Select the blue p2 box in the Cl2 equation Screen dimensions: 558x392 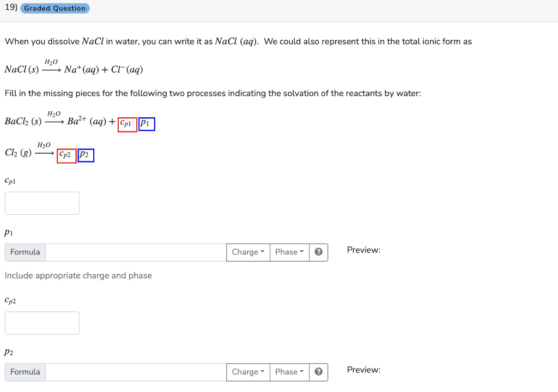click(85, 155)
